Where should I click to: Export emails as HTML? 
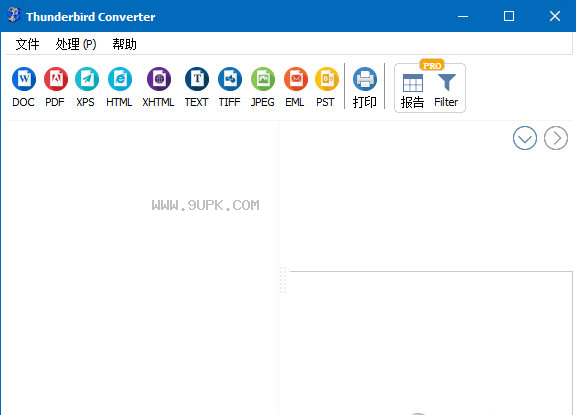click(119, 87)
